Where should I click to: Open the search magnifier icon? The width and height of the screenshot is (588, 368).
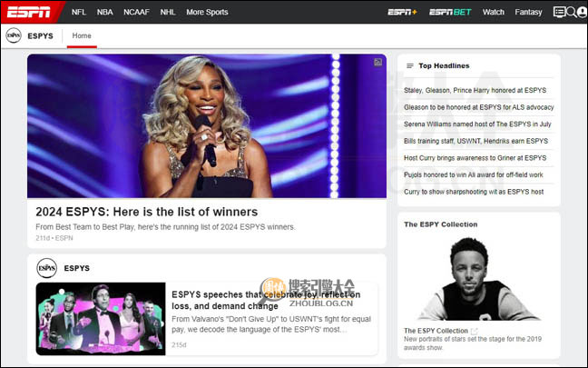tap(571, 12)
